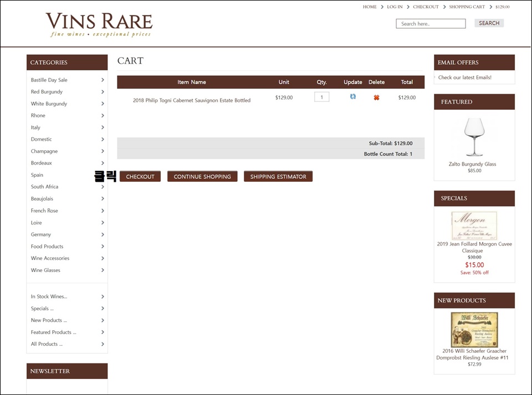Open SHOPPING CART in top navigation

point(467,7)
